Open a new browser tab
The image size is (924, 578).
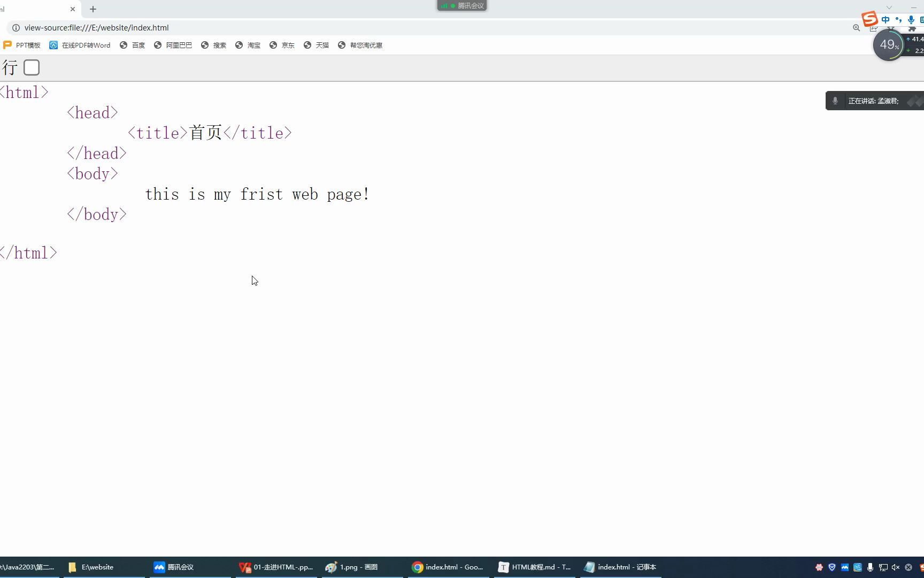point(93,9)
